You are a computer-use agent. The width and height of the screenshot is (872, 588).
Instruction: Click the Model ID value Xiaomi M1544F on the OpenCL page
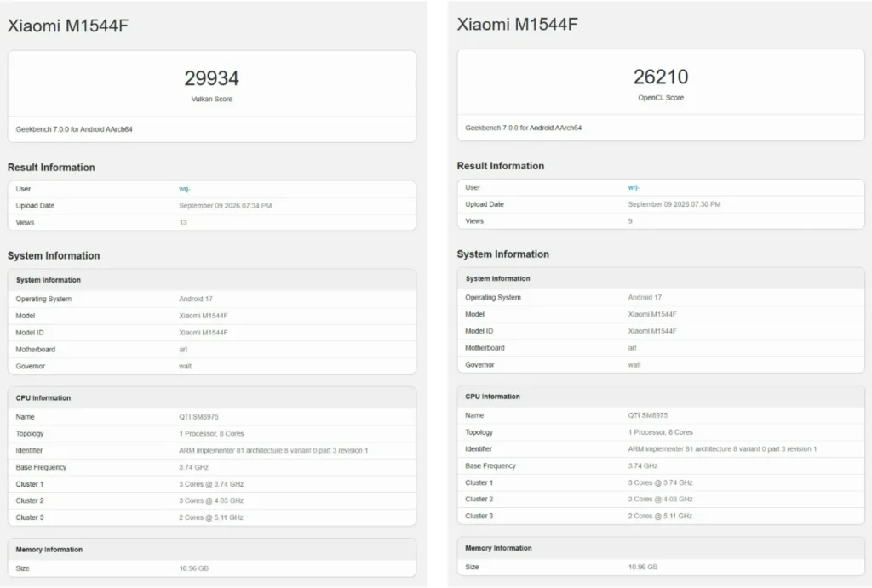pyautogui.click(x=652, y=331)
